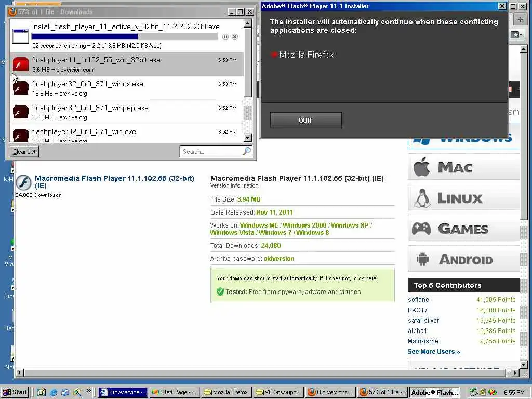
Task: Click the Downloads list scrollbar thumb
Action: pos(248,63)
